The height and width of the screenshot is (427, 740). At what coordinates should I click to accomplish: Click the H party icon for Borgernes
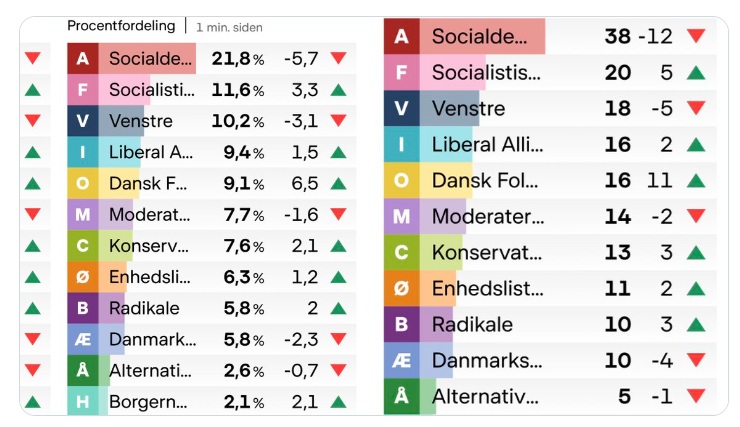pos(83,402)
